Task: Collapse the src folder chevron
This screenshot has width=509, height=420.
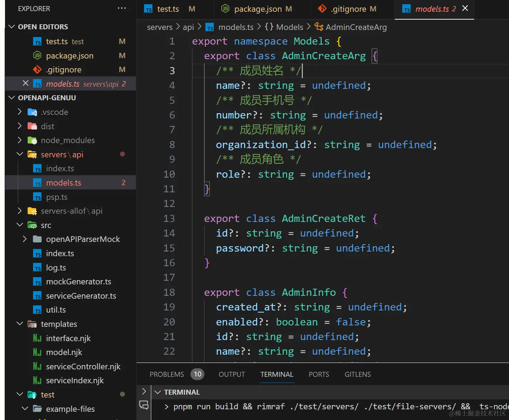Action: 20,225
